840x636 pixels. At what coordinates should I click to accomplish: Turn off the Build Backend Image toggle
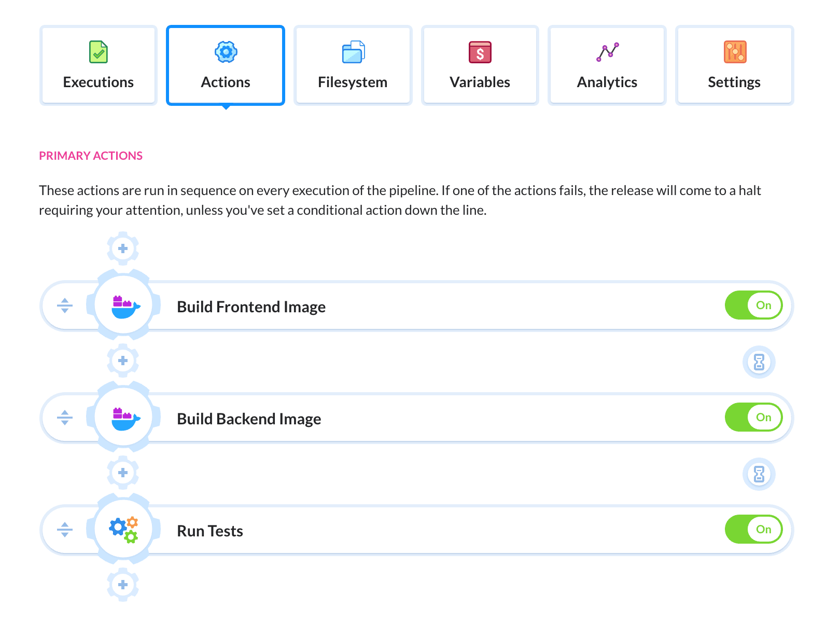pos(753,418)
